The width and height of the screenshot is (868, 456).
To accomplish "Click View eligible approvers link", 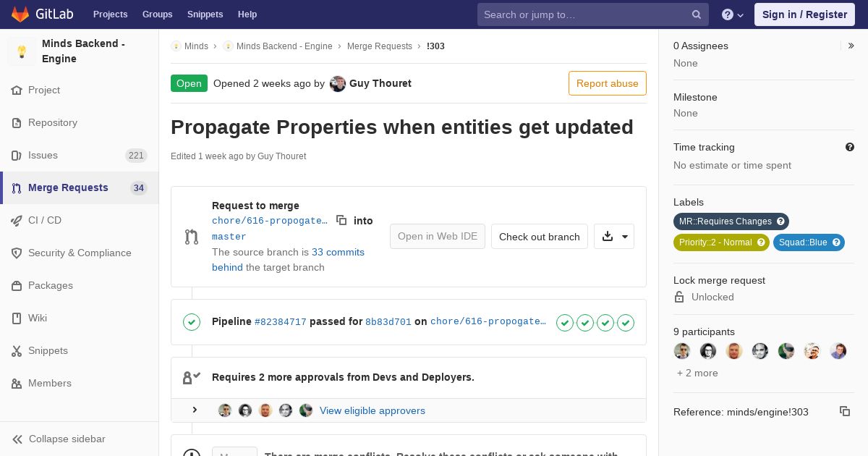I will (373, 410).
